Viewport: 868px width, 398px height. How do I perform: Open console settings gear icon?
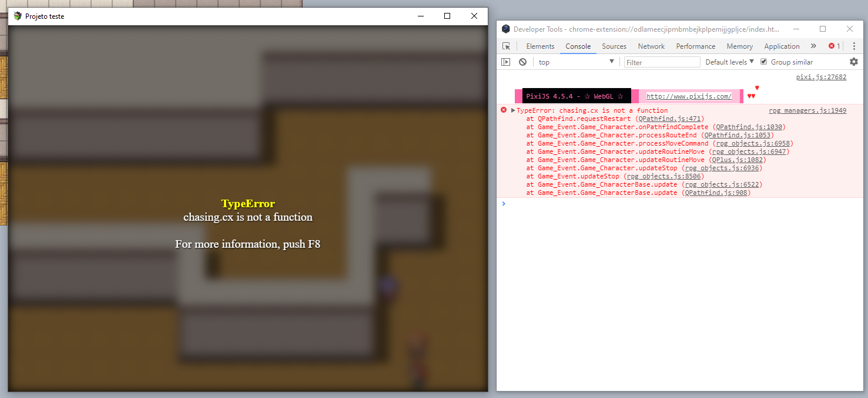coord(854,62)
